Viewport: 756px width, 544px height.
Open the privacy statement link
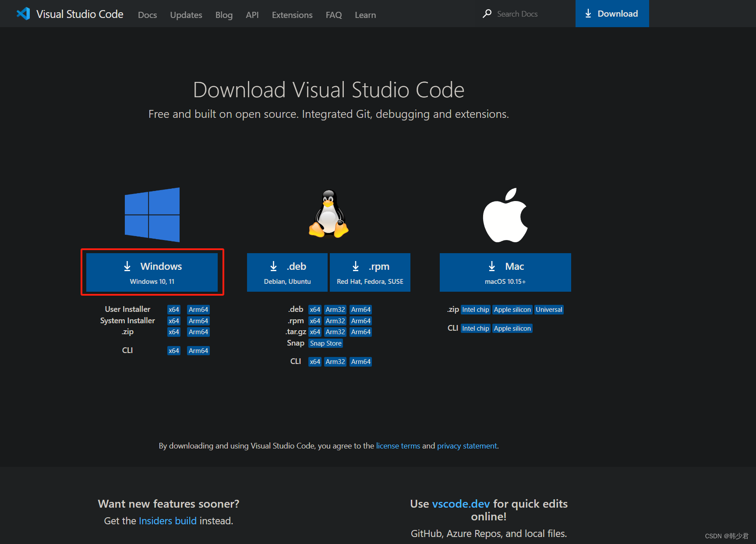point(467,446)
